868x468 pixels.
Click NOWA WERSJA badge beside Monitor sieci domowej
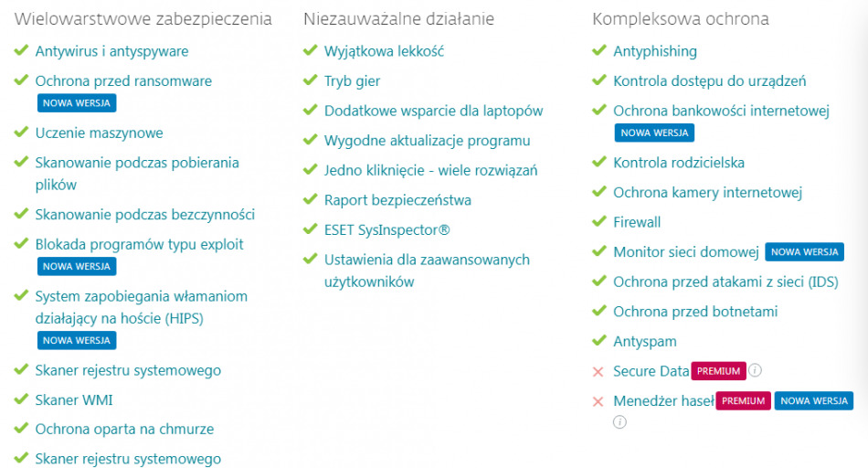tap(804, 252)
